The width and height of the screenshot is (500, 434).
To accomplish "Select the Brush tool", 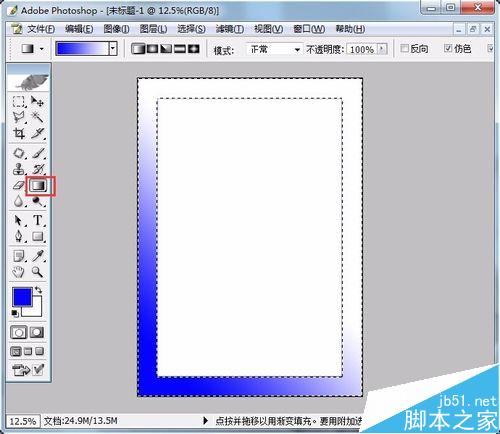I will (x=38, y=153).
